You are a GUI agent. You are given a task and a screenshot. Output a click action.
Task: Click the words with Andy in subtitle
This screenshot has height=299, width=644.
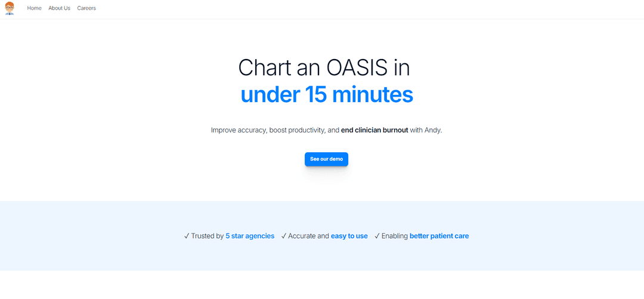point(426,130)
